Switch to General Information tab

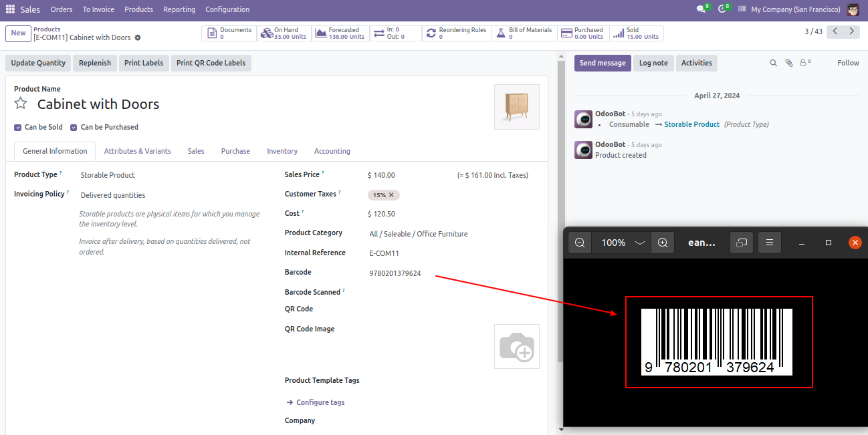[55, 151]
